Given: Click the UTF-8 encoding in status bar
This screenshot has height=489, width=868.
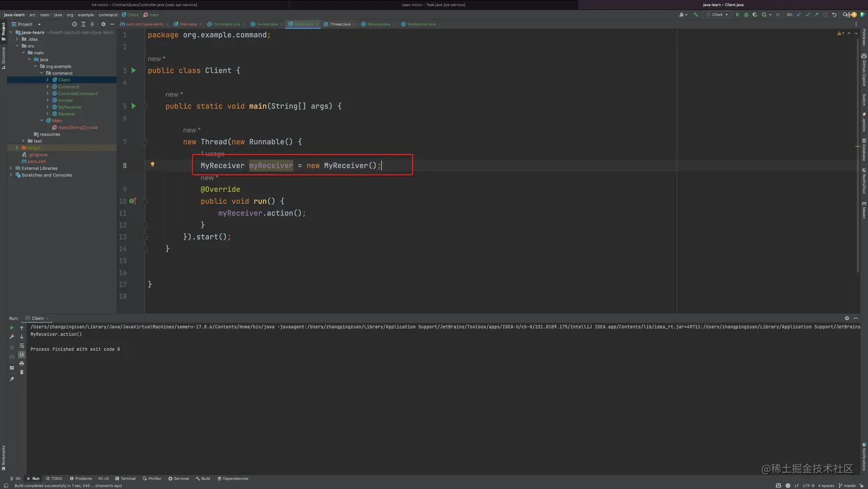Looking at the screenshot, I should pyautogui.click(x=808, y=486).
